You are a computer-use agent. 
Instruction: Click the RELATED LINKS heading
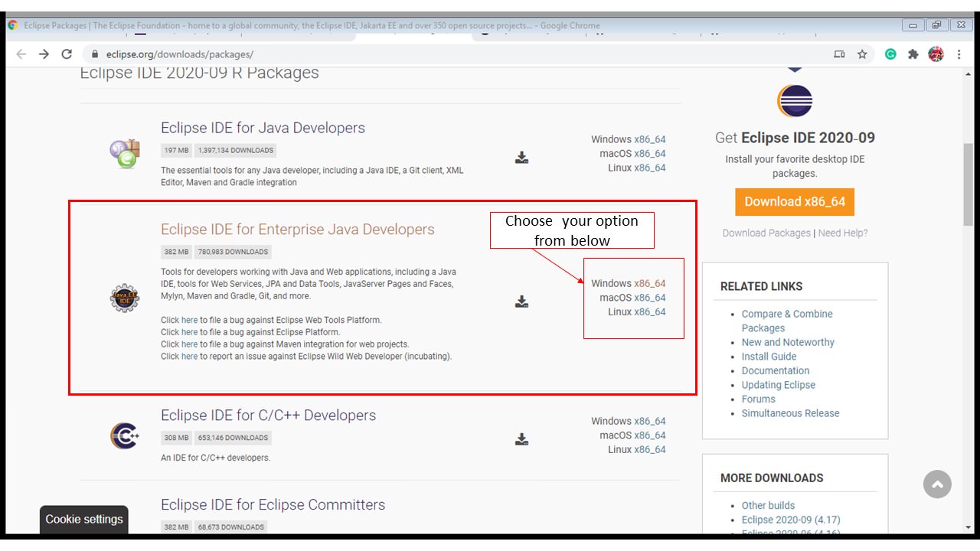coord(762,286)
